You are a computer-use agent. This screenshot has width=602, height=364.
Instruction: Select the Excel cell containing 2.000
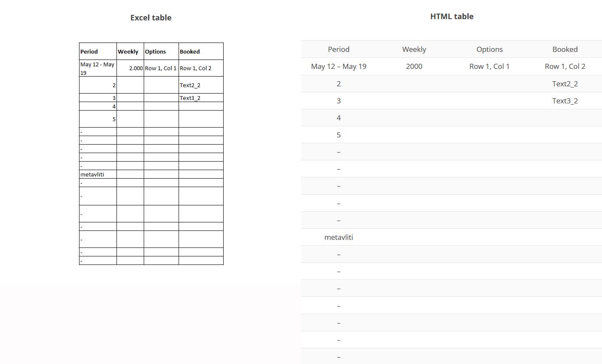click(131, 68)
